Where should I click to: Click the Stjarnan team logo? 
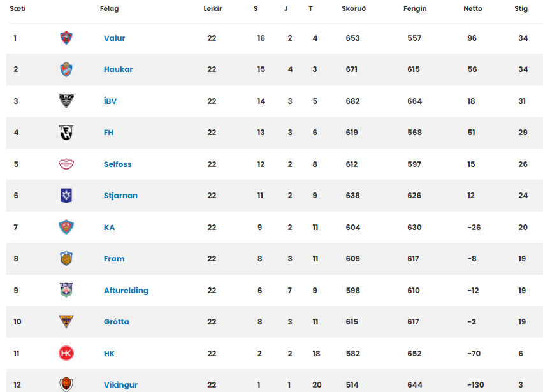click(x=66, y=196)
